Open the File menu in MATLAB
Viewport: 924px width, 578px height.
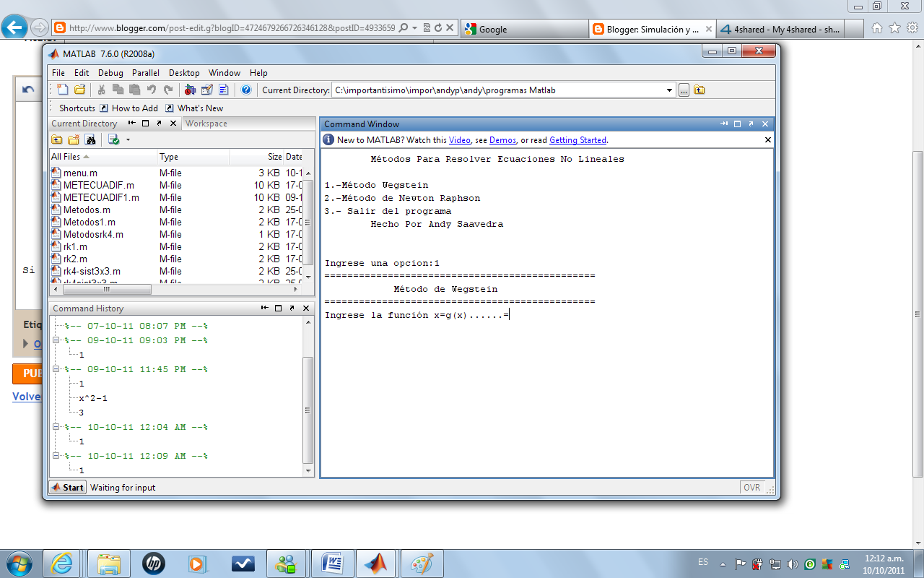pos(58,73)
